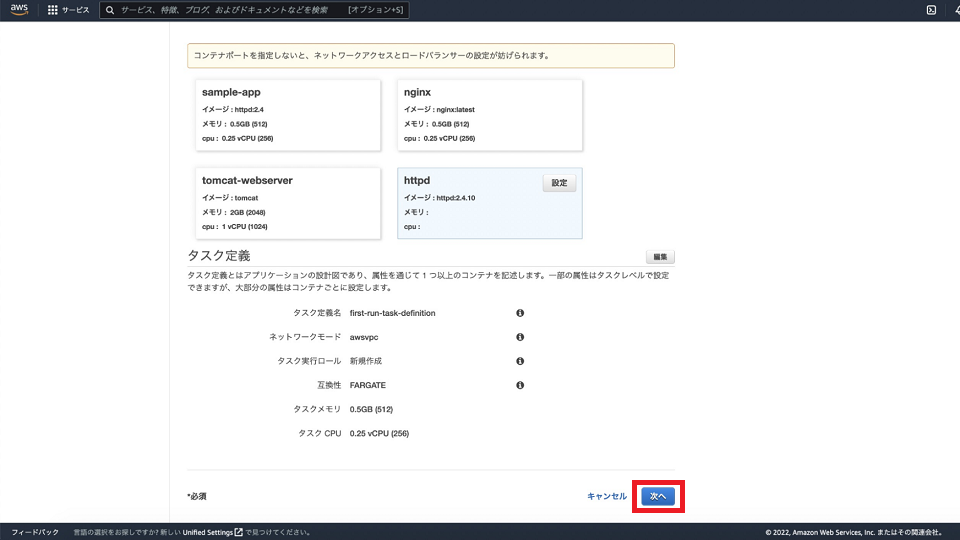Click the 設定 button on httpd card
Viewport: 960px width, 540px height.
pos(559,183)
